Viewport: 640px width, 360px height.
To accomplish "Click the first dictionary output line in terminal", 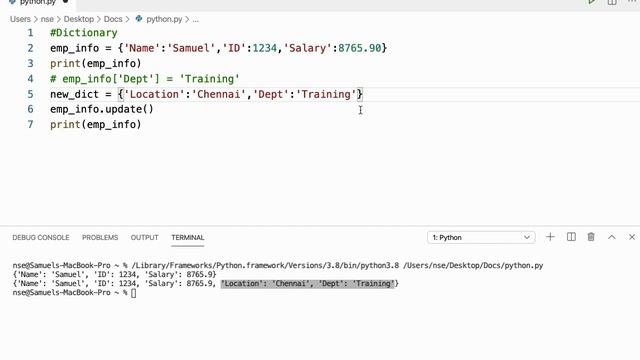I will click(114, 274).
